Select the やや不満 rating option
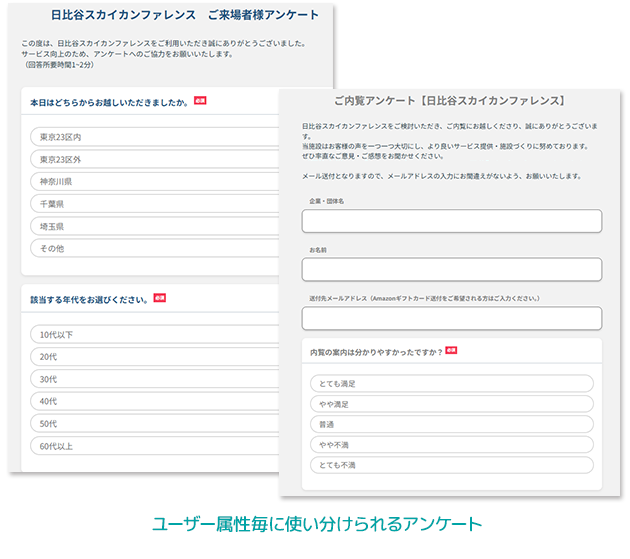This screenshot has width=630, height=559. [451, 445]
